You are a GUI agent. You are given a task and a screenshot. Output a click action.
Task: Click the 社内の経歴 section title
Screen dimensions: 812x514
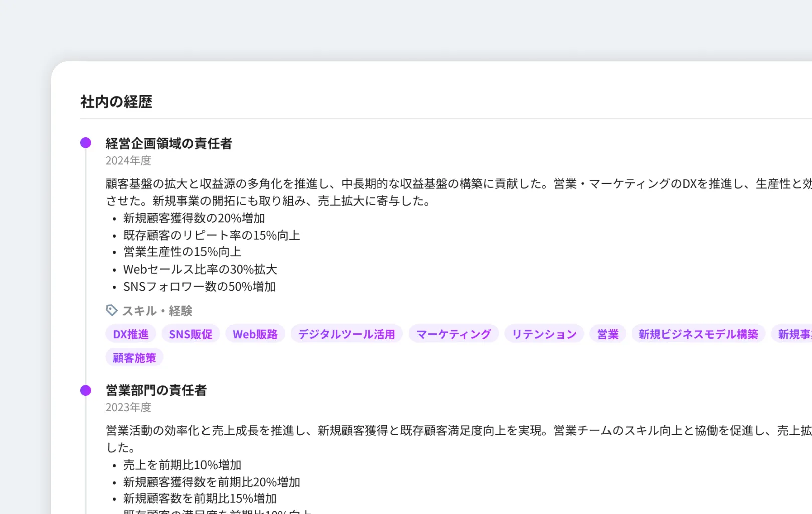point(116,102)
